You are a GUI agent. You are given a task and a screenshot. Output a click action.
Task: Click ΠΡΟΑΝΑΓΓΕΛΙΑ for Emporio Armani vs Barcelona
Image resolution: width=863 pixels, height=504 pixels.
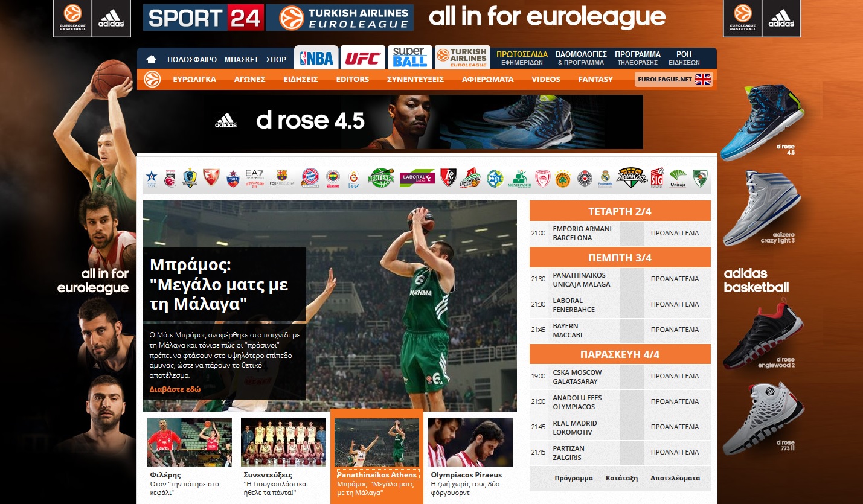(675, 233)
